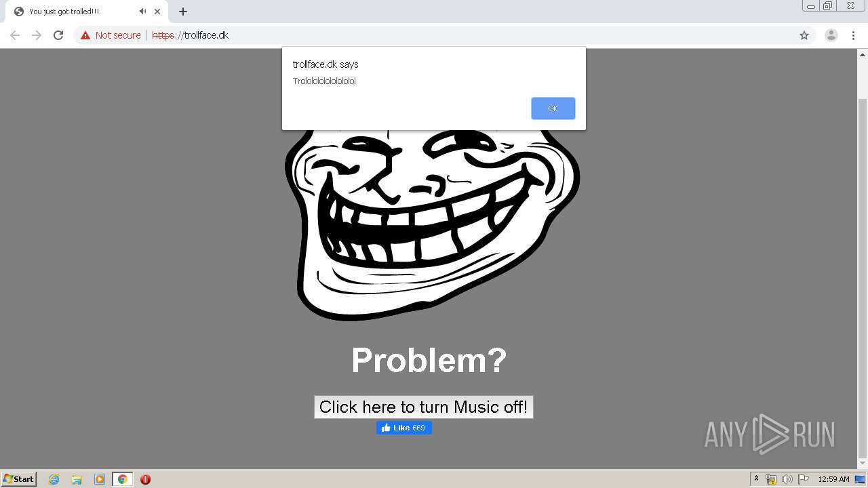Open the Action Center flag icon
Viewport: 868px width, 488px height.
click(x=804, y=479)
